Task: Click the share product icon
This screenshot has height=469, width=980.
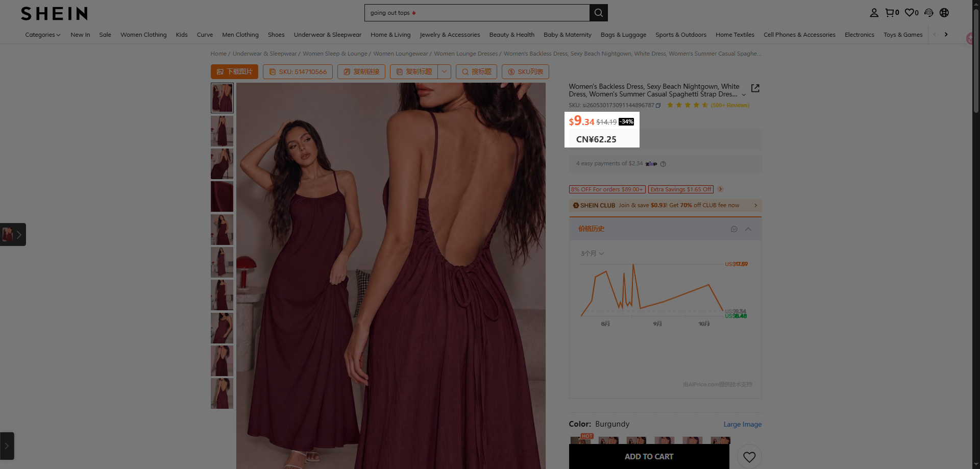Action: [755, 88]
